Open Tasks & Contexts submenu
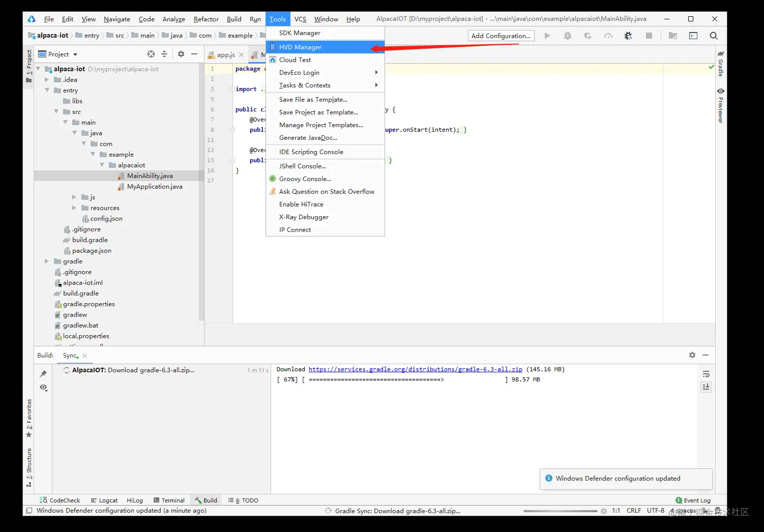Image resolution: width=764 pixels, height=532 pixels. pos(325,85)
